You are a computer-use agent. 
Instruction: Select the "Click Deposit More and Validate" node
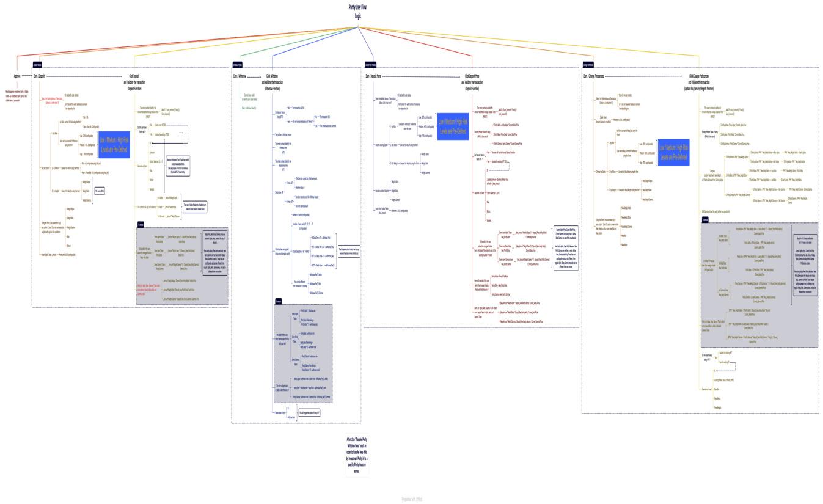pyautogui.click(x=472, y=82)
